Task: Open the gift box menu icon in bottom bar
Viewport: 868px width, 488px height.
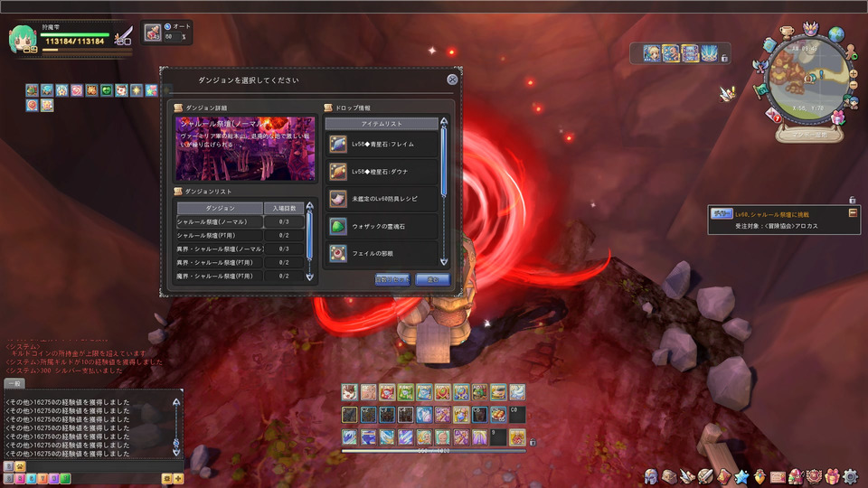Action: point(832,476)
